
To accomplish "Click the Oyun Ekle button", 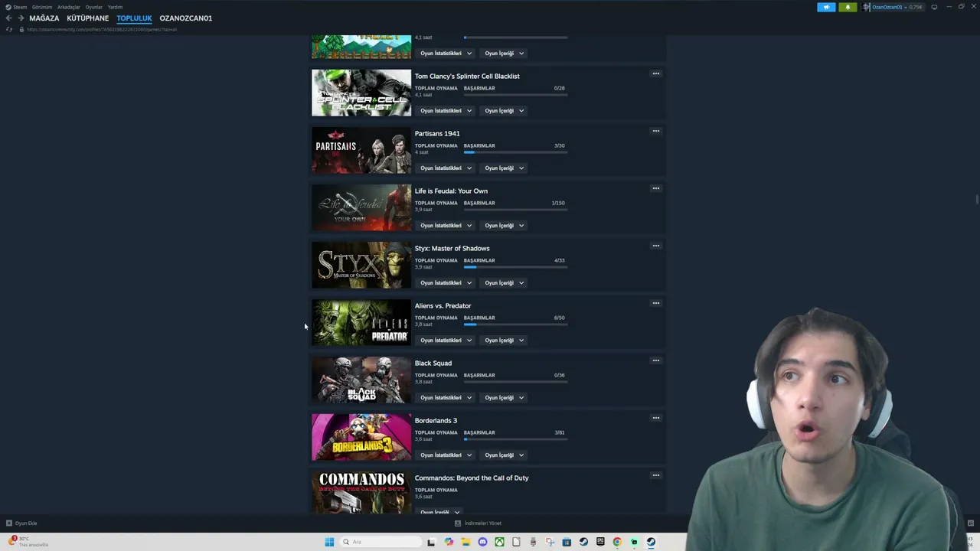I will (x=21, y=523).
